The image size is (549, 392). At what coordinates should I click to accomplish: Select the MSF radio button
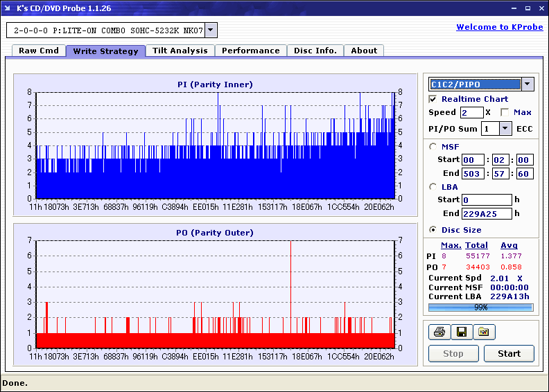(433, 146)
